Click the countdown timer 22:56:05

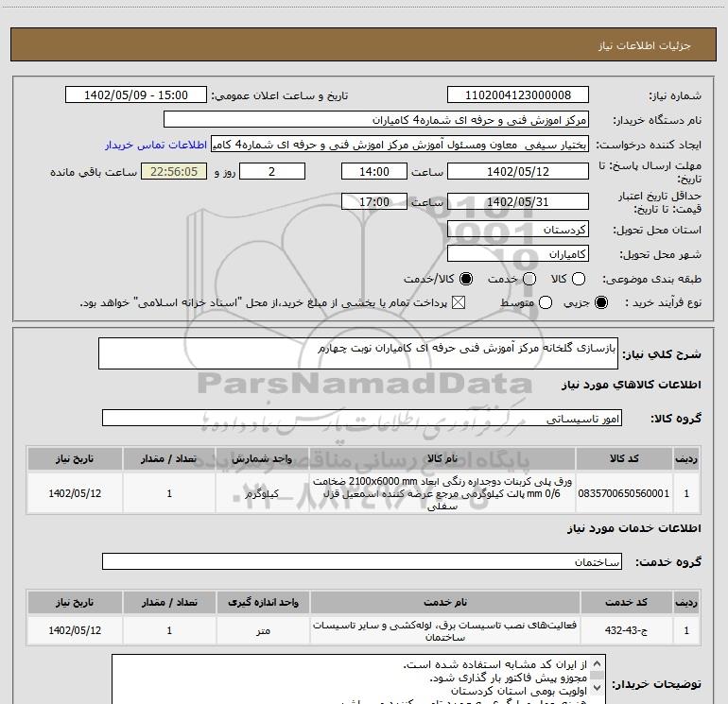click(x=174, y=171)
